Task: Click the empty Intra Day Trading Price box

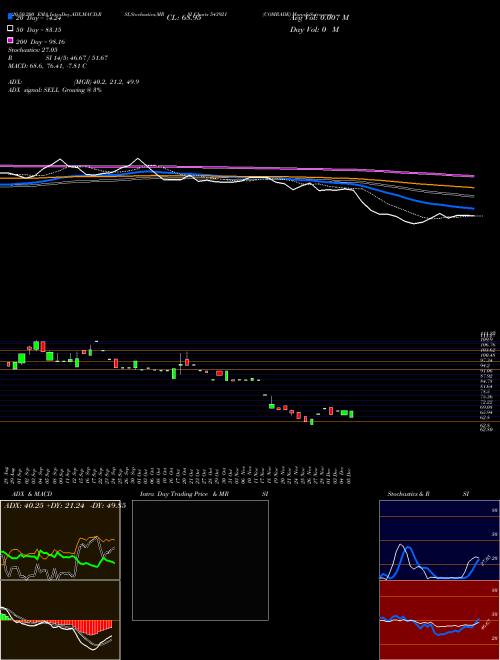Action: [x=200, y=560]
